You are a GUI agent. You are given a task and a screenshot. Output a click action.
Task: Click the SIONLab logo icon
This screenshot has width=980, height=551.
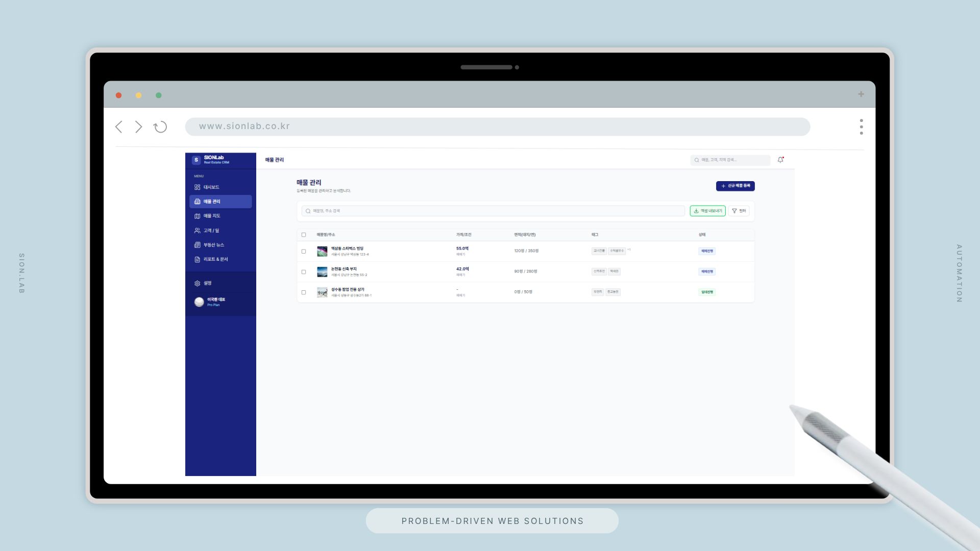click(x=196, y=160)
